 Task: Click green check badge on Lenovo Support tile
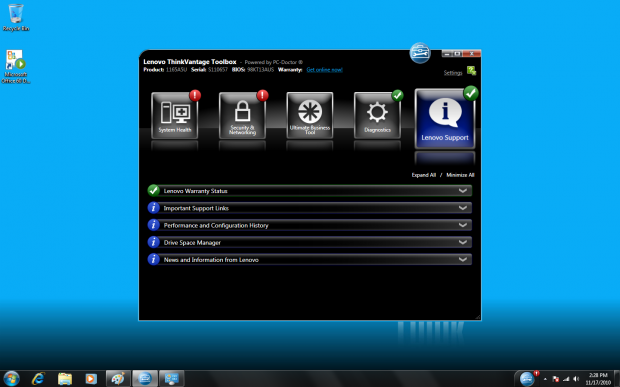tap(471, 93)
